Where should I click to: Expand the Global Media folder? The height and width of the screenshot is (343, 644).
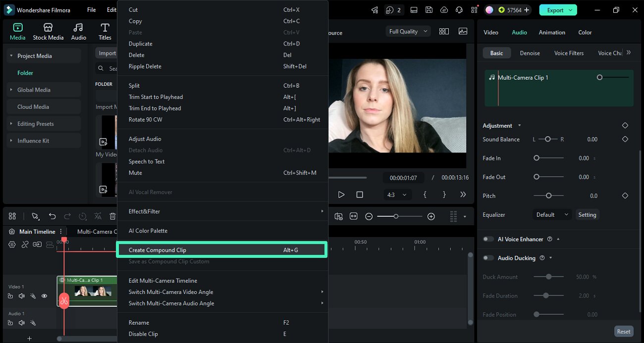[11, 90]
